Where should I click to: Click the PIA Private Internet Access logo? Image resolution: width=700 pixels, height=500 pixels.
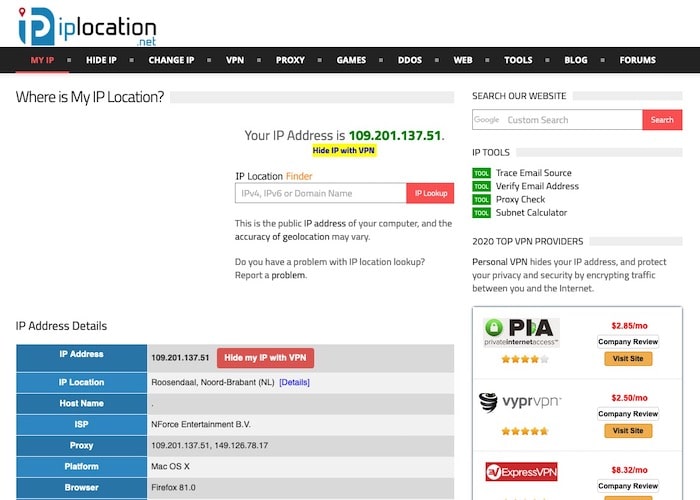click(x=520, y=331)
